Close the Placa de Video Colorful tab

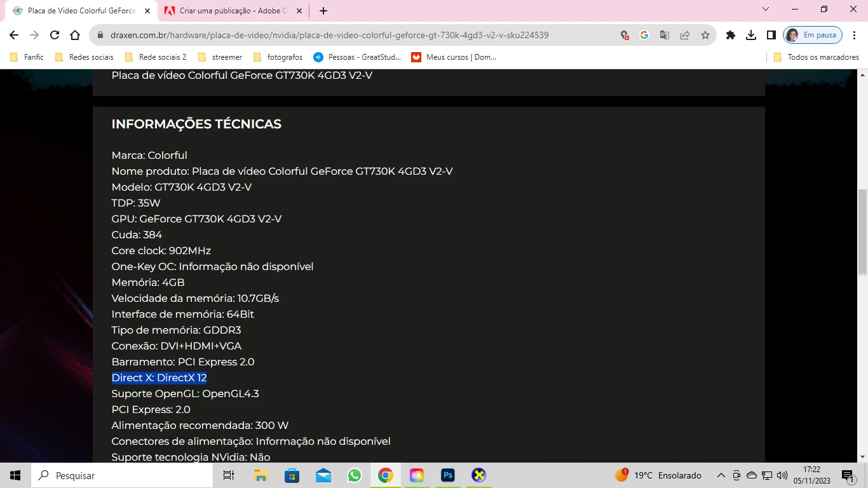(x=147, y=11)
